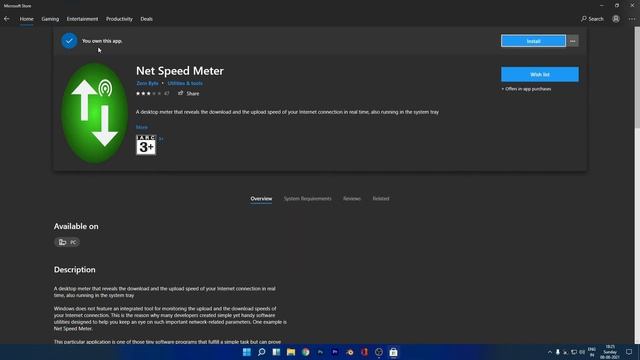Open the more options button beside Install
Viewport: 640px width, 360px height.
(x=573, y=41)
